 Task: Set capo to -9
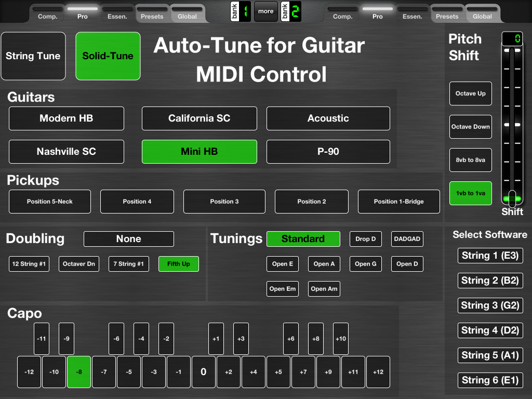pyautogui.click(x=66, y=339)
